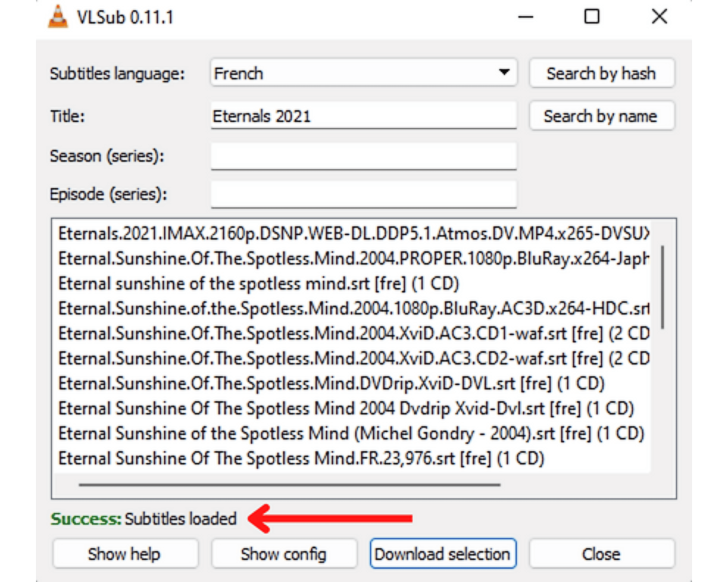Maximize the VLSub window

point(592,17)
